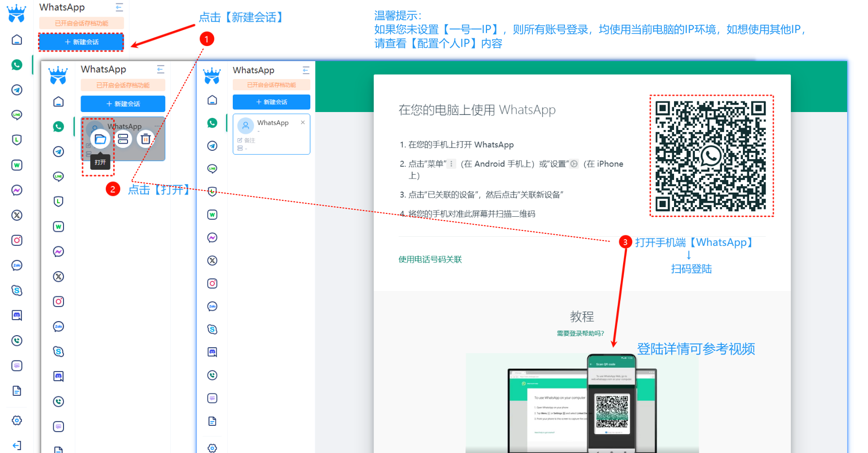Collapse the panel containing the hovered session card
Image resolution: width=868 pixels, height=453 pixels.
161,69
